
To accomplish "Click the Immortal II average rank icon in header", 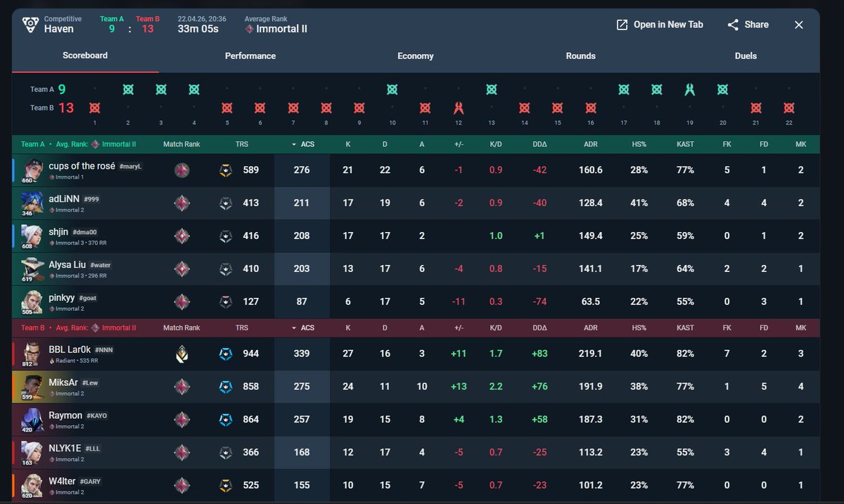I will (250, 30).
